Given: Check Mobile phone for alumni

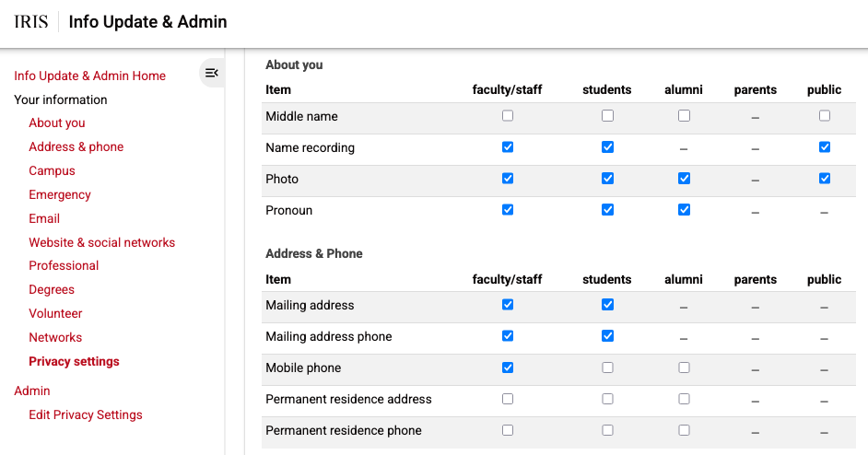Looking at the screenshot, I should pyautogui.click(x=685, y=367).
